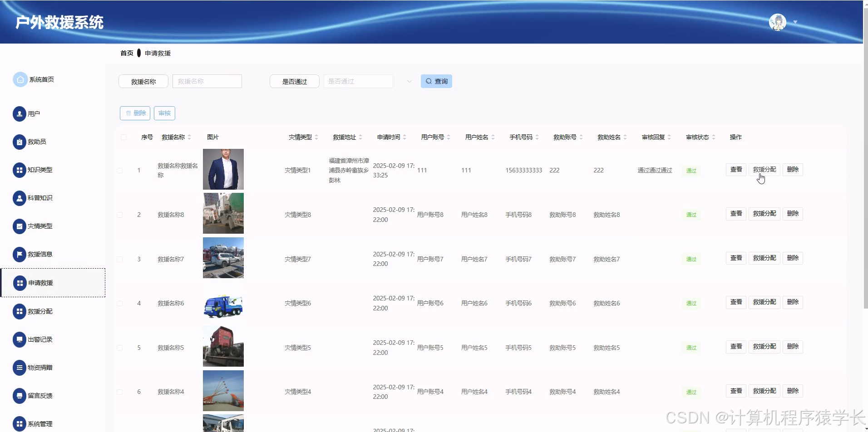868x432 pixels.
Task: Toggle the select-all checkbox in table header
Action: (123, 137)
